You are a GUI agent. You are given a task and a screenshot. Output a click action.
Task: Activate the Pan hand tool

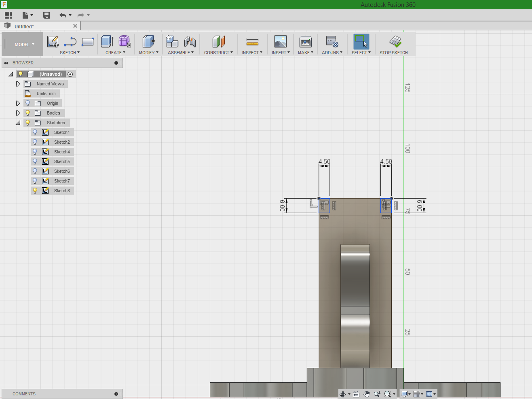[367, 394]
